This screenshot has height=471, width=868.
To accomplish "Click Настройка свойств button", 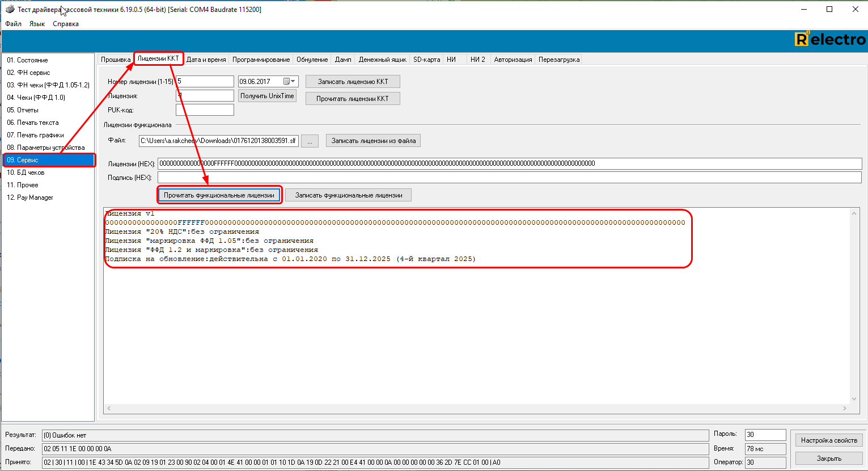I will pos(829,440).
